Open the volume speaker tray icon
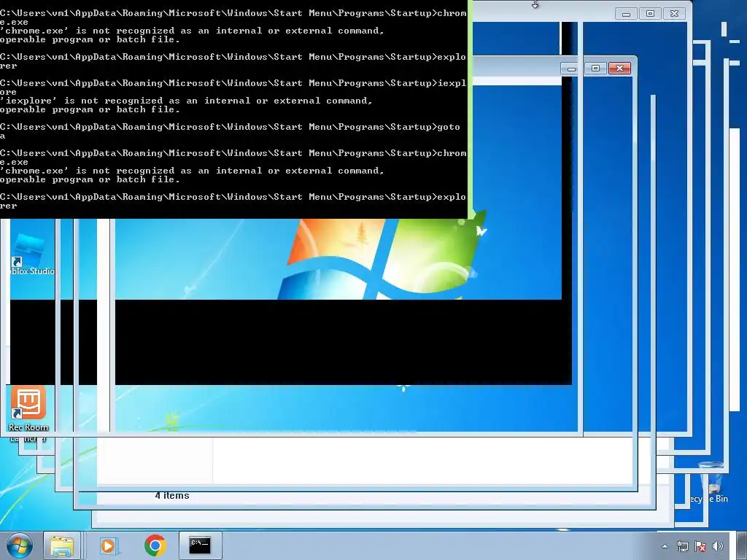747x560 pixels. tap(718, 547)
